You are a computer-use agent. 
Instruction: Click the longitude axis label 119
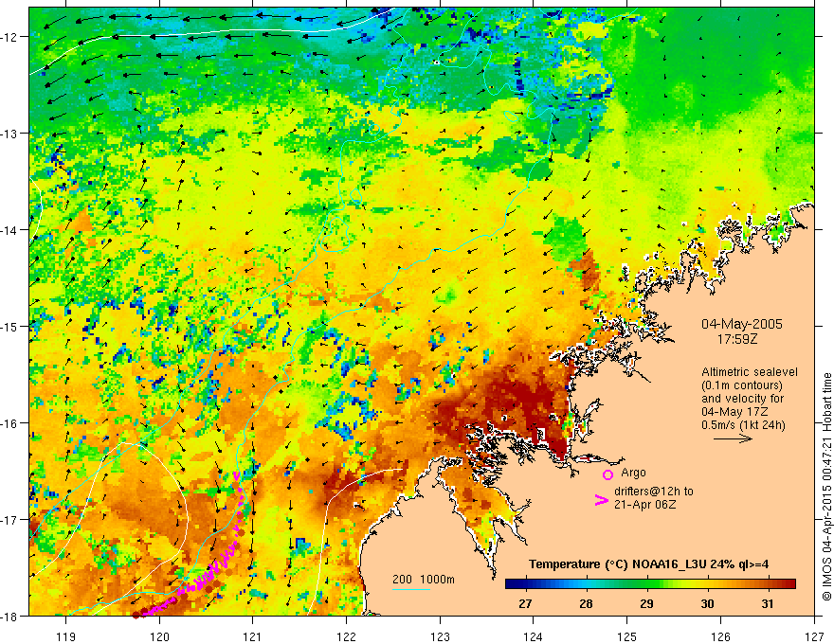click(66, 636)
